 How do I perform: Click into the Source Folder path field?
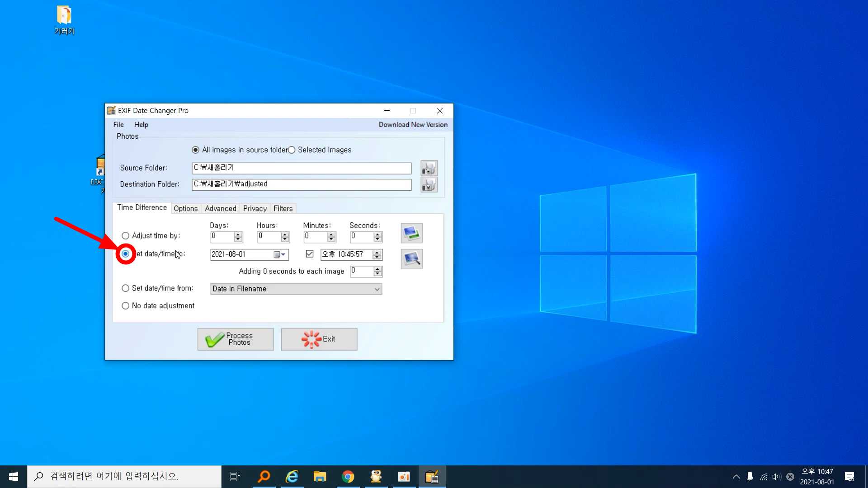(301, 168)
